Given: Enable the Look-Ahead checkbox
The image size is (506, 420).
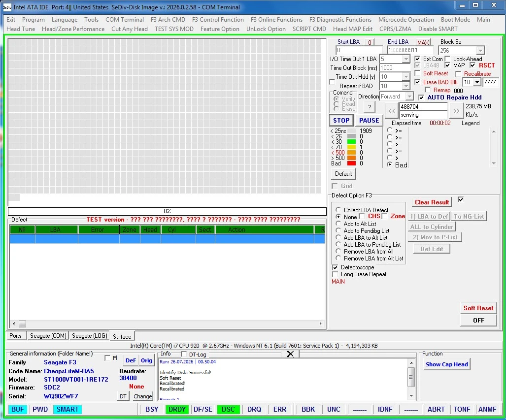Looking at the screenshot, I should point(447,59).
